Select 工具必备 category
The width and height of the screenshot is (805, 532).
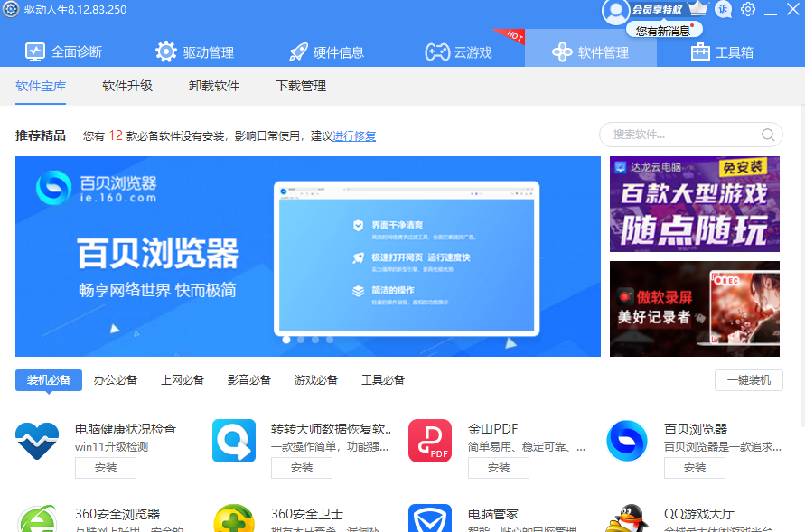click(383, 380)
